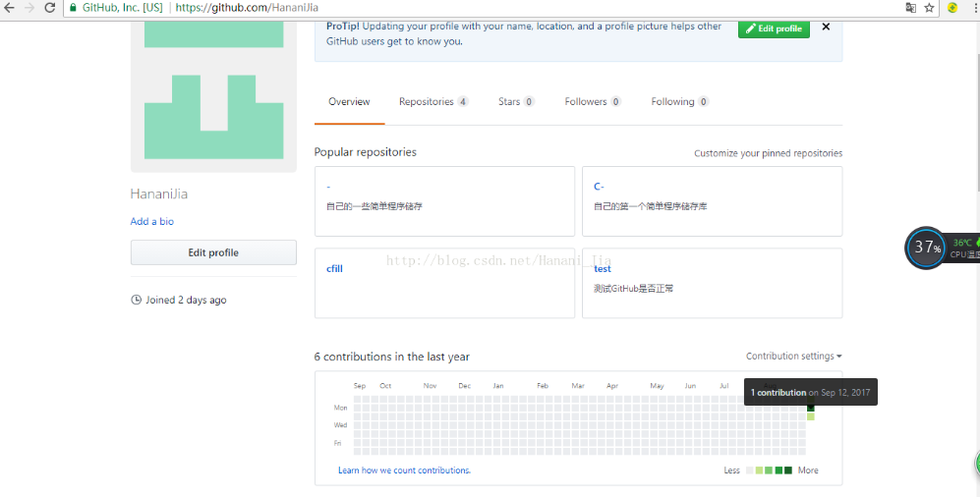Switch to the Overview tab
980x497 pixels.
(349, 102)
